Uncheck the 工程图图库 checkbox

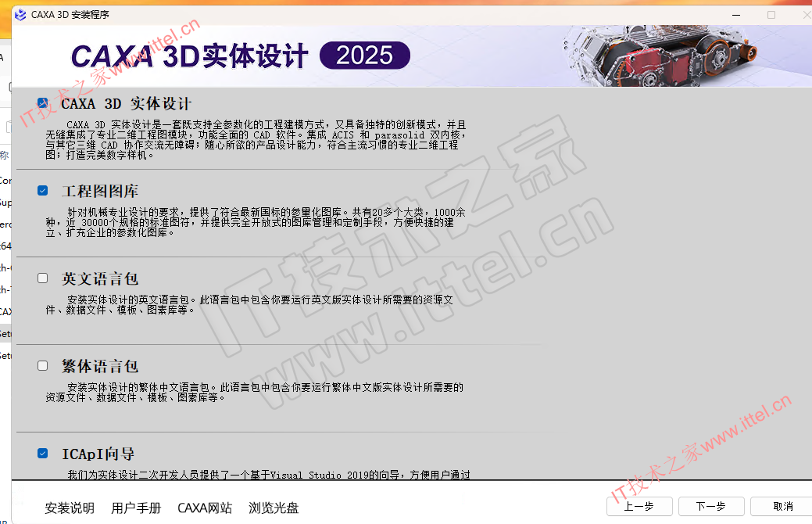(42, 191)
